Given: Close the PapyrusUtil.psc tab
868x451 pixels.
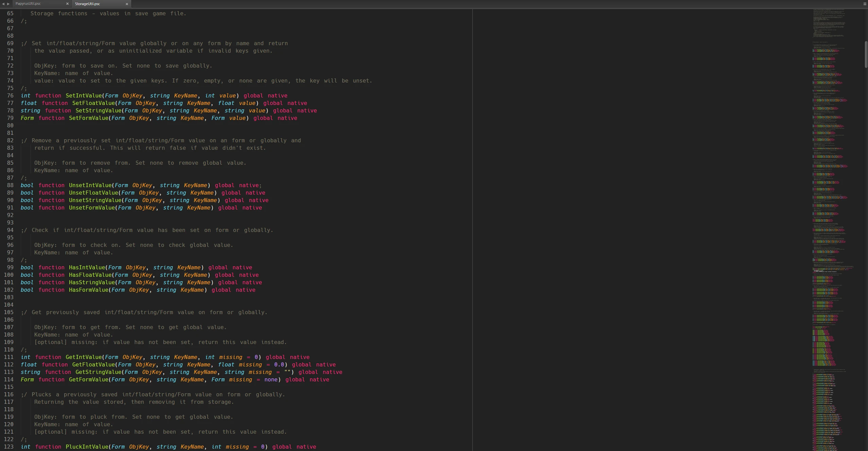Looking at the screenshot, I should (67, 4).
